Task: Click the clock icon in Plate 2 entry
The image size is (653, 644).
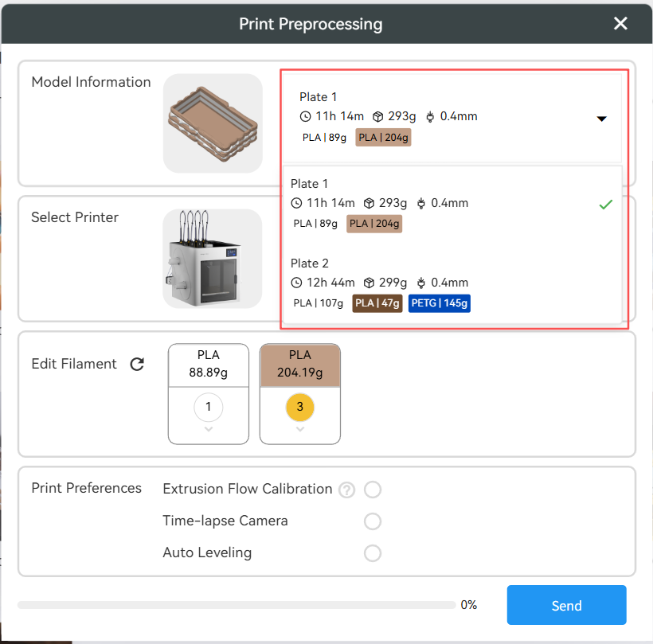Action: click(x=296, y=283)
